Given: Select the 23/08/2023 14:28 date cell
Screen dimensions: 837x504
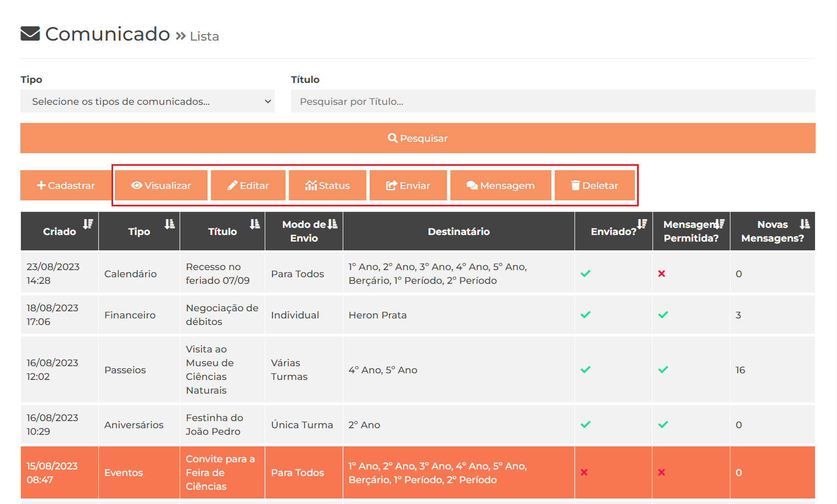Looking at the screenshot, I should [59, 273].
